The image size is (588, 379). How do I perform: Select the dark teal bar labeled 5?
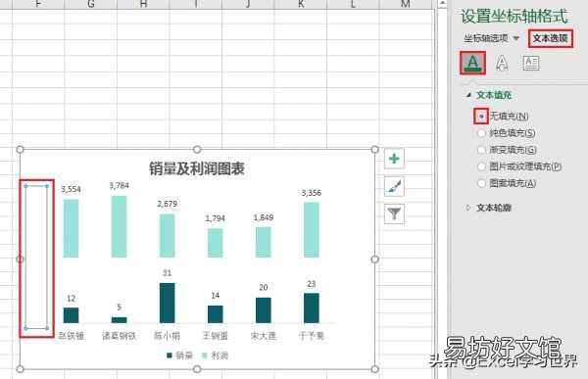tap(119, 320)
